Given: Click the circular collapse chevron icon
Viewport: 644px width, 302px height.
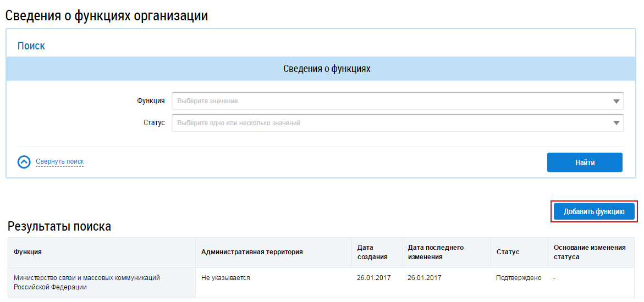Looking at the screenshot, I should 24,162.
